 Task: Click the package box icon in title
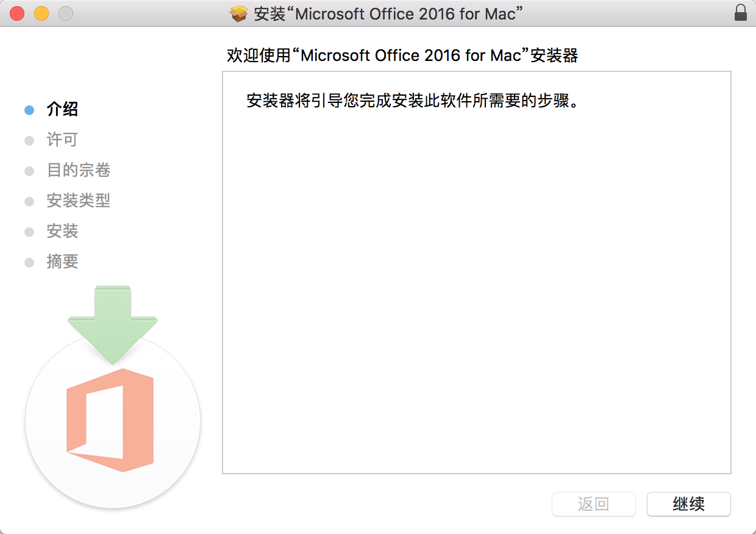pyautogui.click(x=239, y=14)
